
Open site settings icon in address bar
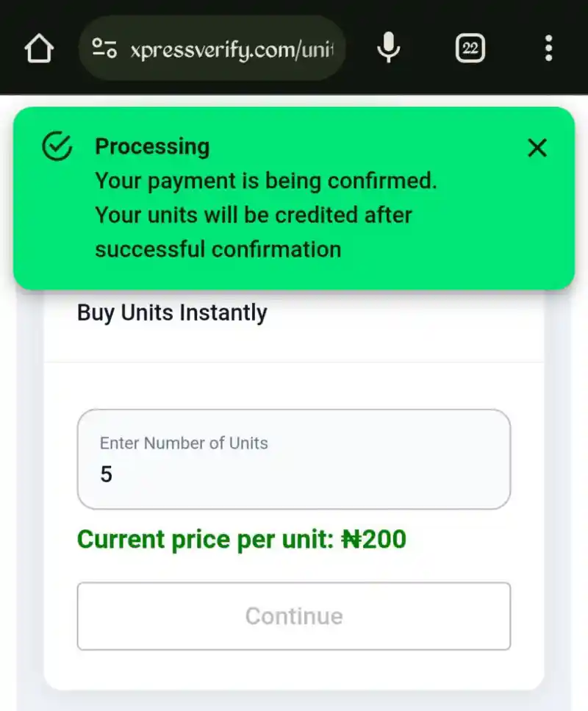click(x=104, y=48)
